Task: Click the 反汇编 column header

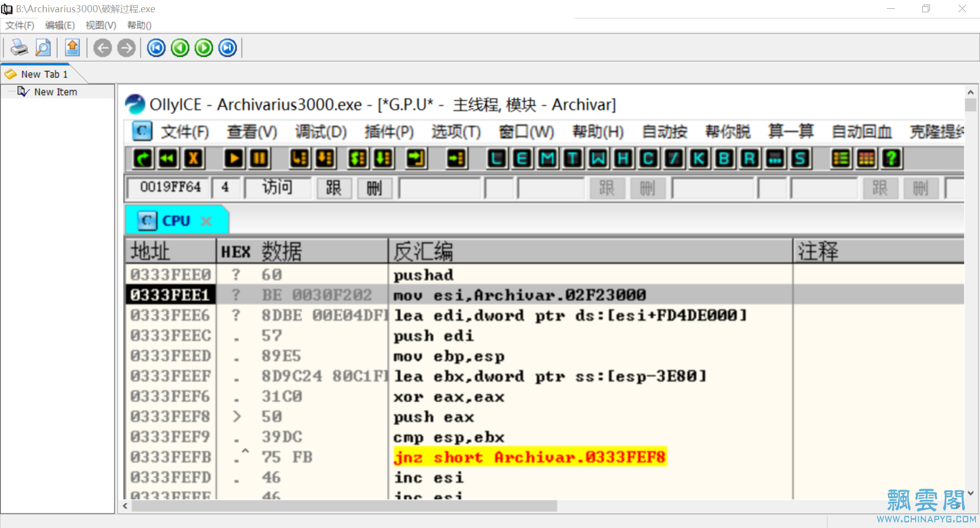Action: coord(590,251)
